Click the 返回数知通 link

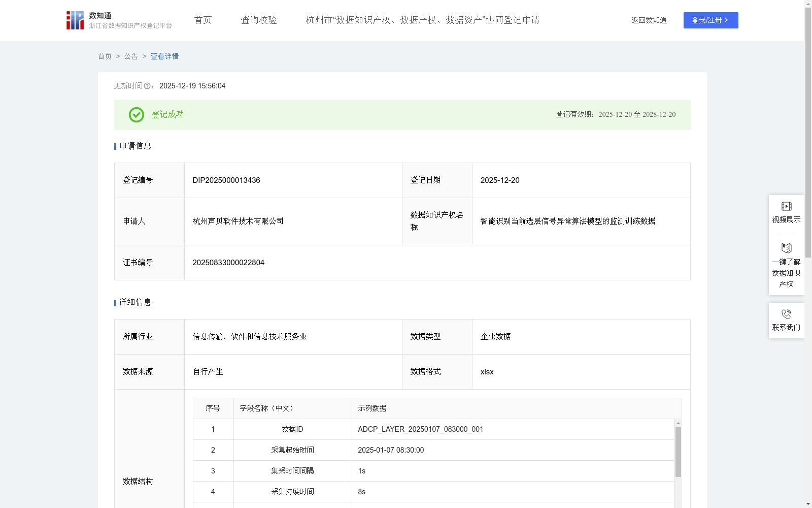[x=649, y=20]
